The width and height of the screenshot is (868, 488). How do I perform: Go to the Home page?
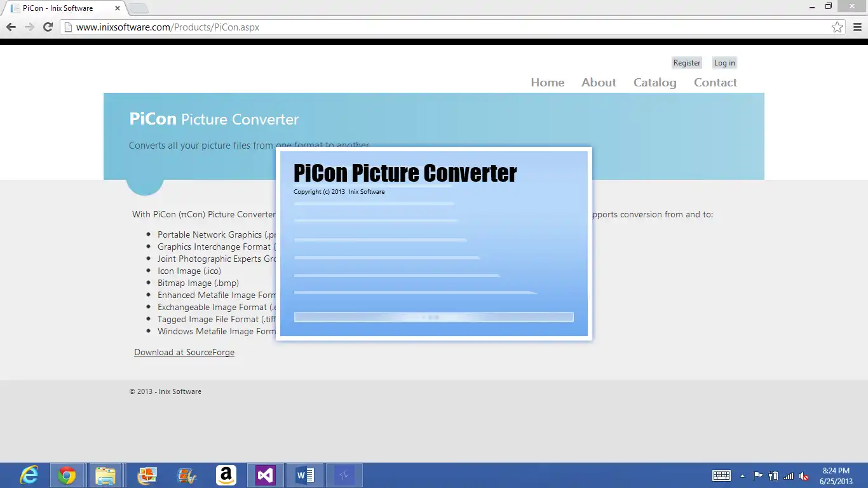[x=548, y=83]
